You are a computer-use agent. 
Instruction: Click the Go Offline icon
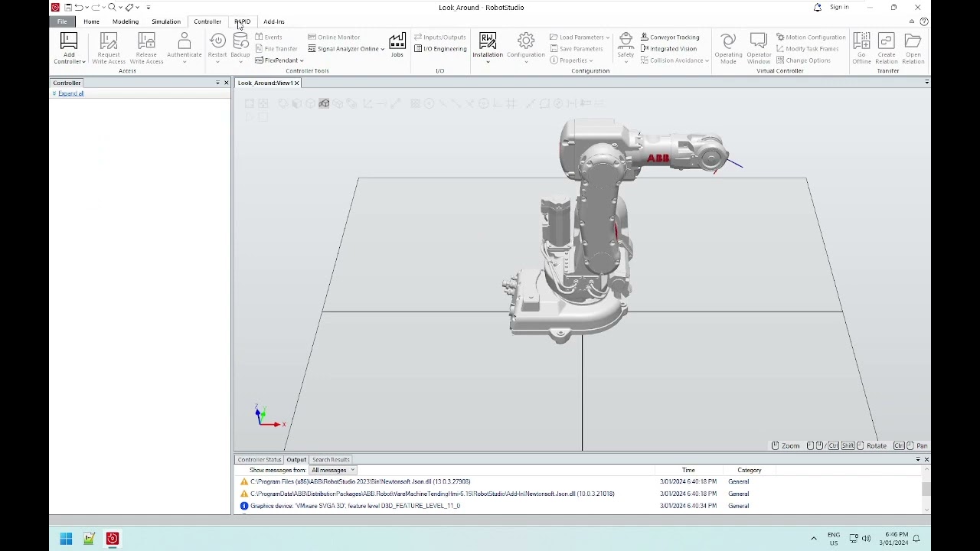point(861,41)
